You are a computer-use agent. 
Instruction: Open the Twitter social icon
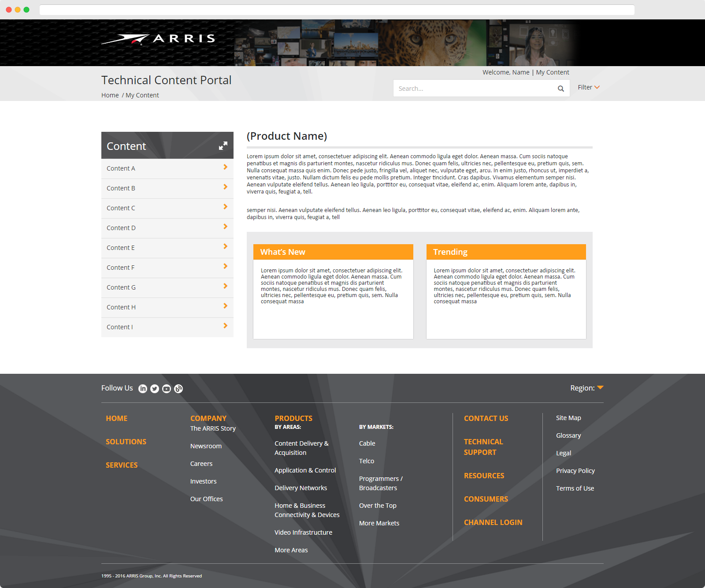pos(155,388)
